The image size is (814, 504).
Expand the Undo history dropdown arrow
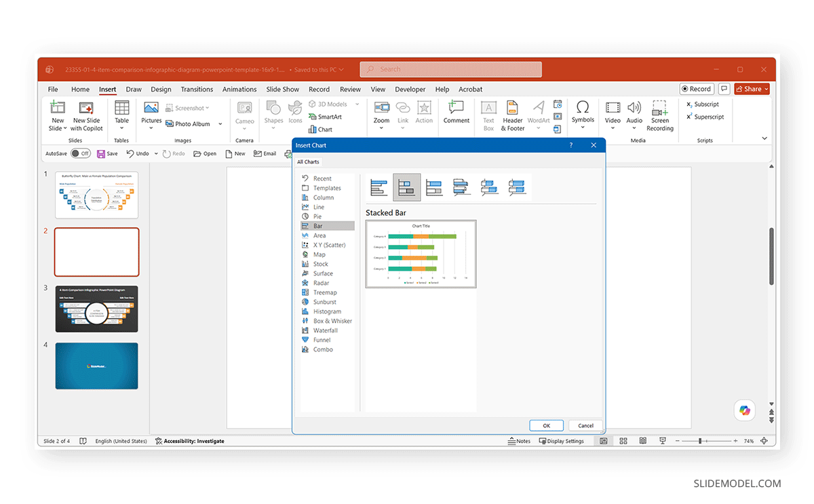click(156, 153)
